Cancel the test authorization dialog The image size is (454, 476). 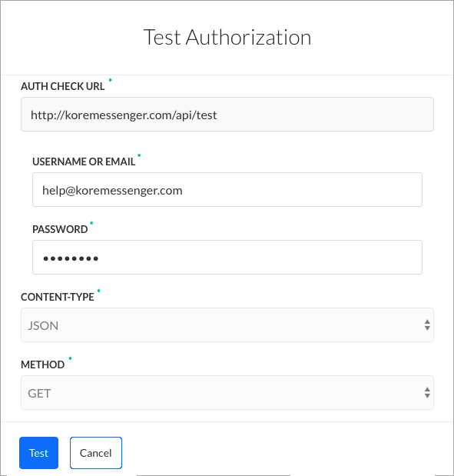[96, 453]
